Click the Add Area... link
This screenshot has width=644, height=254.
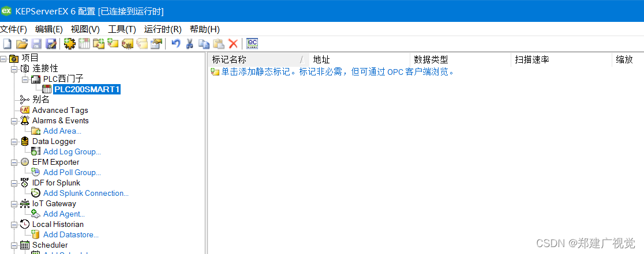pos(62,131)
